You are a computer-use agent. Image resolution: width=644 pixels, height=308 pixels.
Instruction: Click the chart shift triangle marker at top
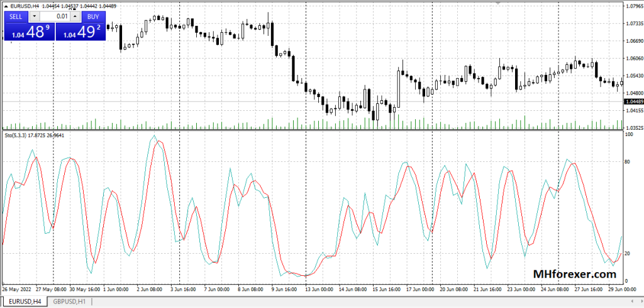tap(499, 3)
